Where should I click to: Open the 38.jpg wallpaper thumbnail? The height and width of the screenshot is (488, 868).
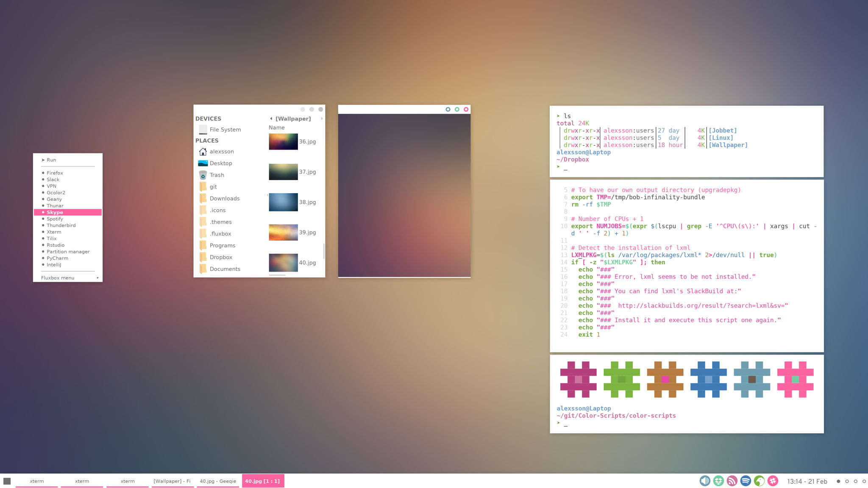283,202
